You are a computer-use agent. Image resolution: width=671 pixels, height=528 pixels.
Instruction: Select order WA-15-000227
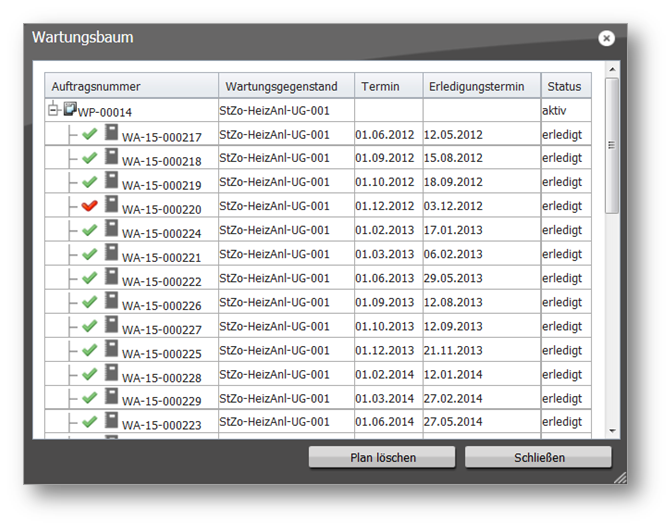[318, 326]
